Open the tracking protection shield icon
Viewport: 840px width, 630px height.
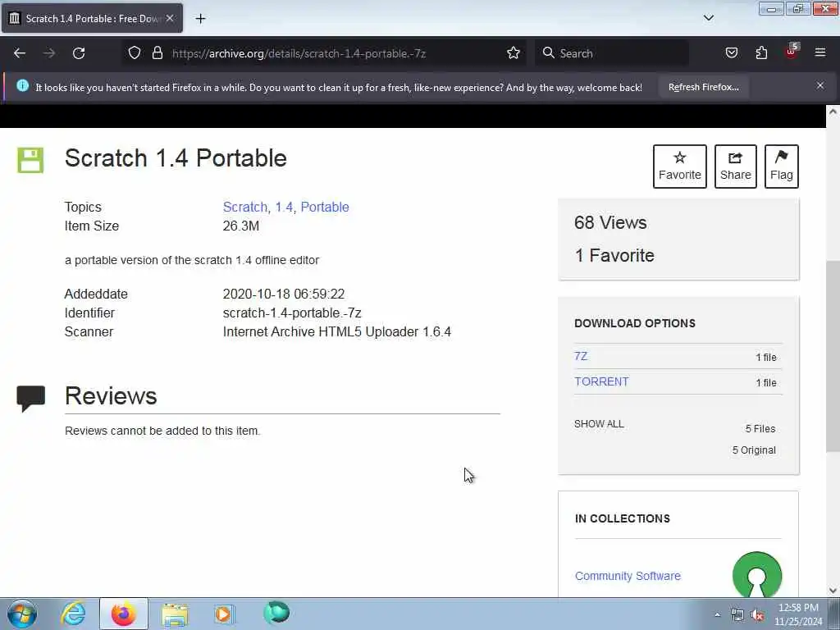coord(135,53)
